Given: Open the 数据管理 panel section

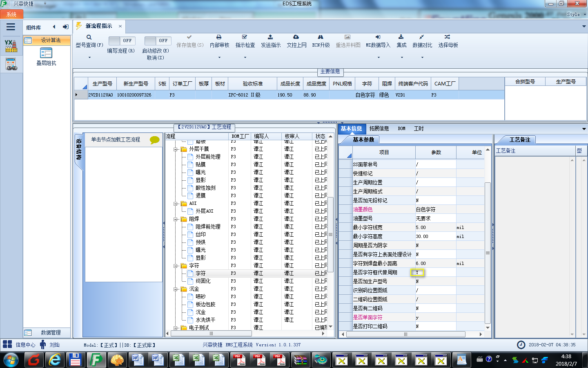Looking at the screenshot, I should click(x=47, y=332).
